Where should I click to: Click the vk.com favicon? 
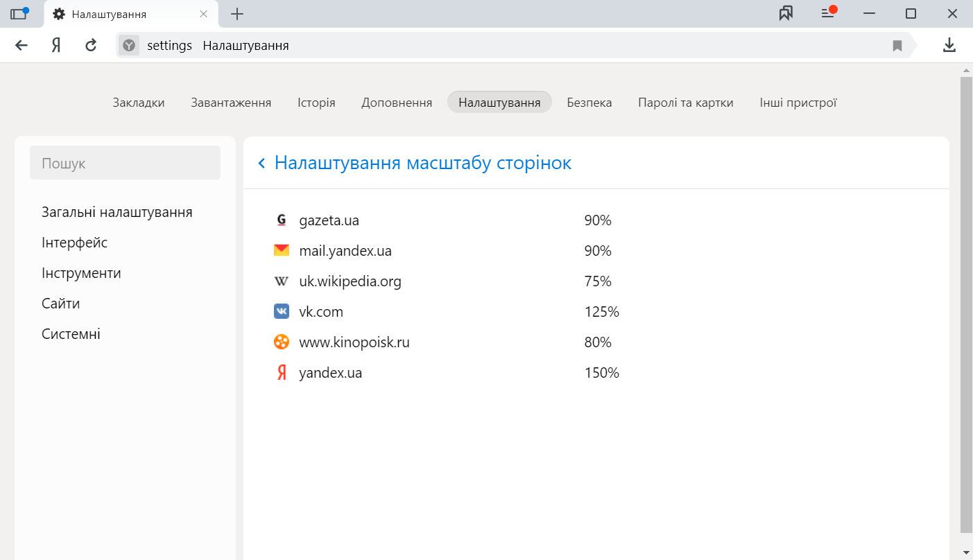click(x=281, y=312)
